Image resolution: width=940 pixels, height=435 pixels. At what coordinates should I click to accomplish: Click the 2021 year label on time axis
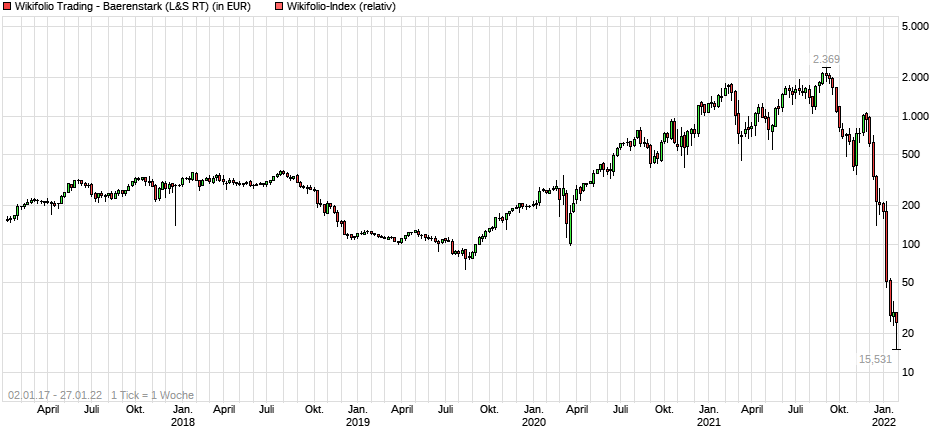tap(710, 422)
